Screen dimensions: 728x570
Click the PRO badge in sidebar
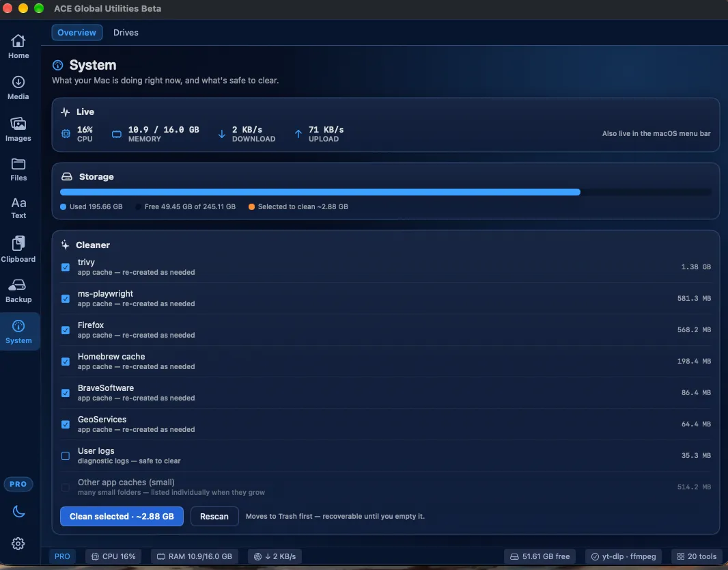point(18,484)
